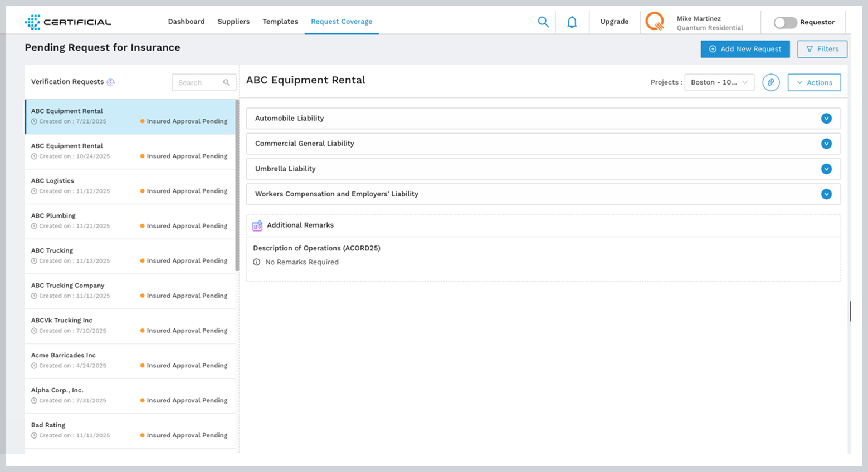
Task: Click the magnifier icon in the Search box
Action: click(226, 82)
